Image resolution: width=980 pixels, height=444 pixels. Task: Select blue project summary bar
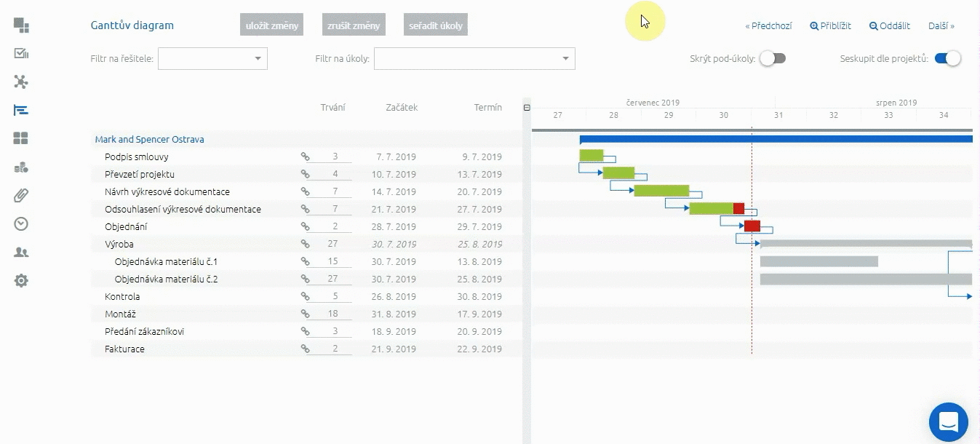click(776, 139)
